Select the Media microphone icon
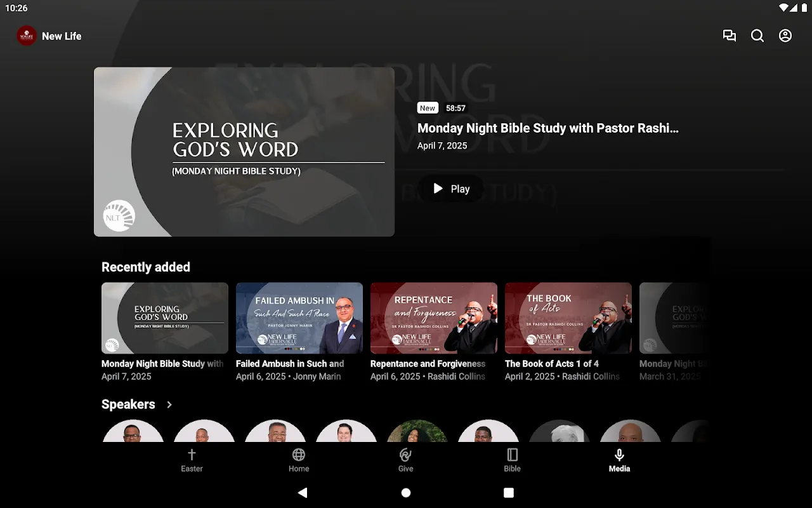This screenshot has width=812, height=508. (x=619, y=459)
